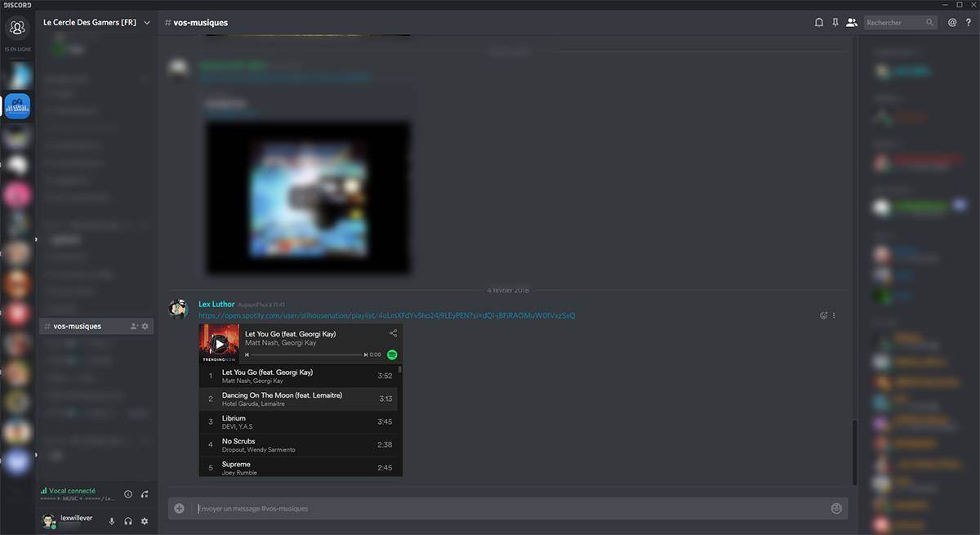This screenshot has height=535, width=980.
Task: Open vos-musiques channel settings gear
Action: click(x=145, y=327)
